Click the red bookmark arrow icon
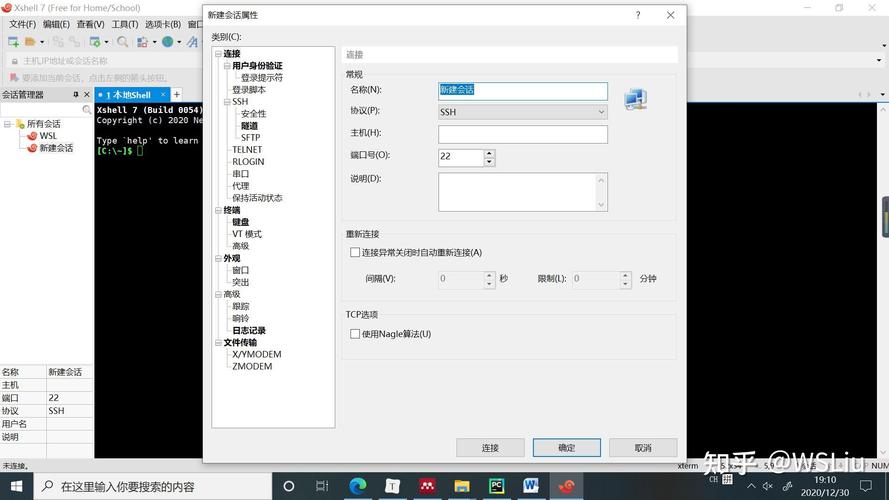Viewport: 889px width, 500px height. pos(14,77)
